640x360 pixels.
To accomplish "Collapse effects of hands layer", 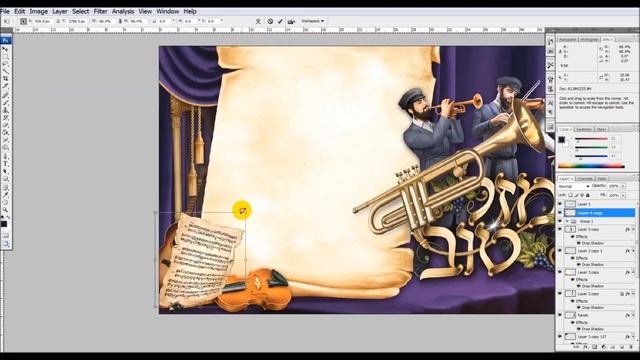I will pyautogui.click(x=633, y=315).
